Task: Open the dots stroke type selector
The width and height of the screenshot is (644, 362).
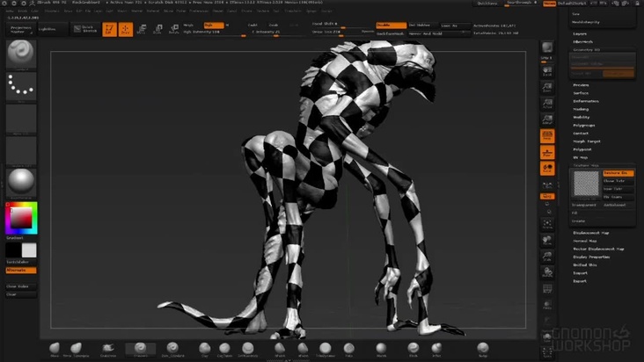Action: coord(21,87)
